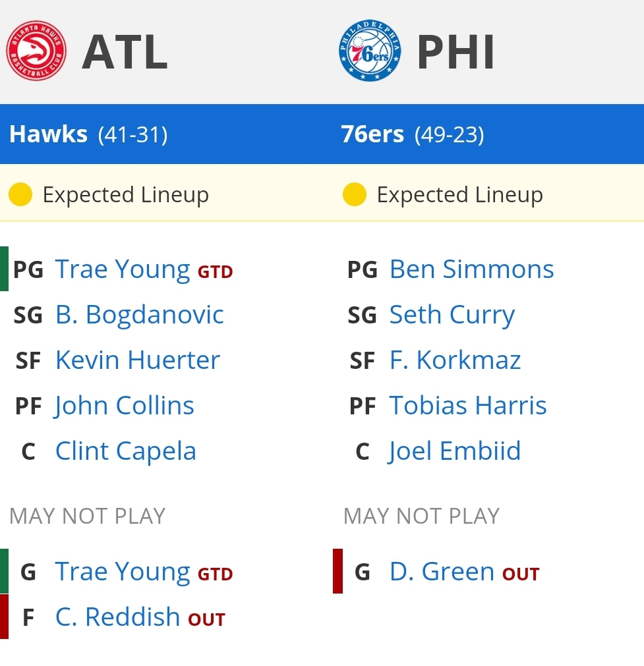Click Trae Young in May Not Play list
The image size is (644, 666).
123,572
